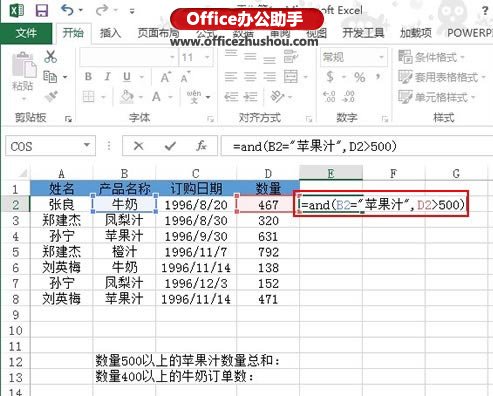Click the Merge and Center icon
This screenshot has height=396, width=493.
tap(291, 77)
